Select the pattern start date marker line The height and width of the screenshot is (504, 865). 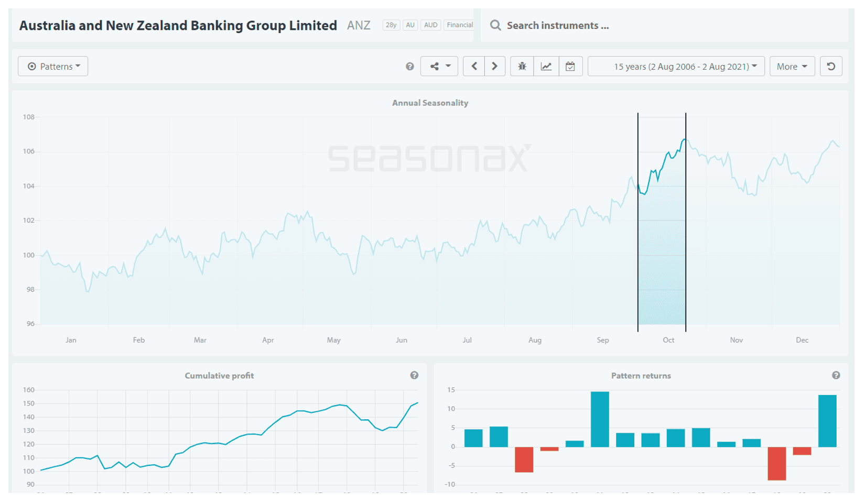pos(638,222)
